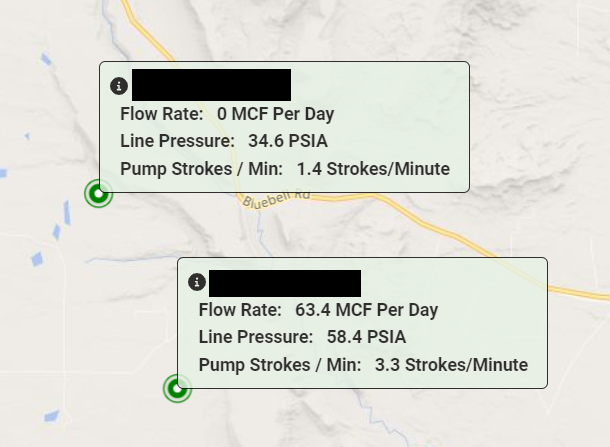Screen dimensions: 610x447
Task: Click the 34.6 PSIA line pressure reading
Action: [288, 141]
